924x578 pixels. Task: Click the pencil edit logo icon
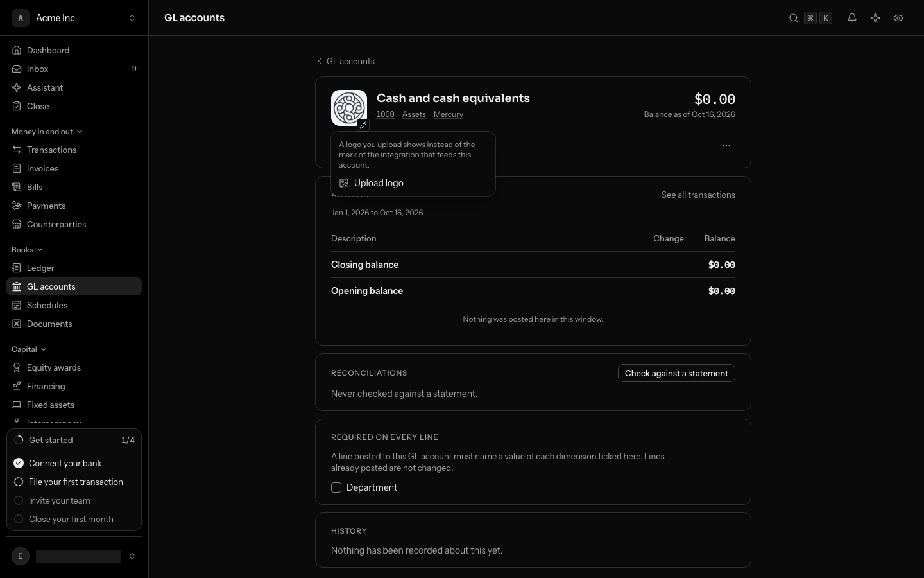tap(363, 125)
